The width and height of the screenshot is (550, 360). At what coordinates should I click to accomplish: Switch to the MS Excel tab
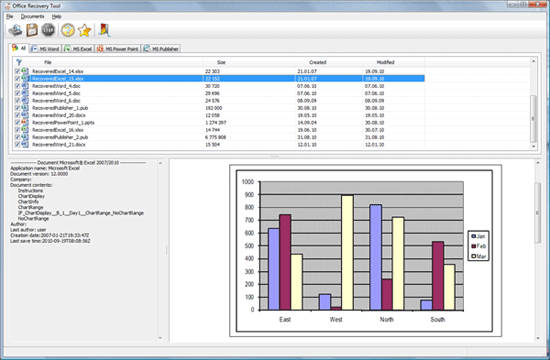point(78,49)
